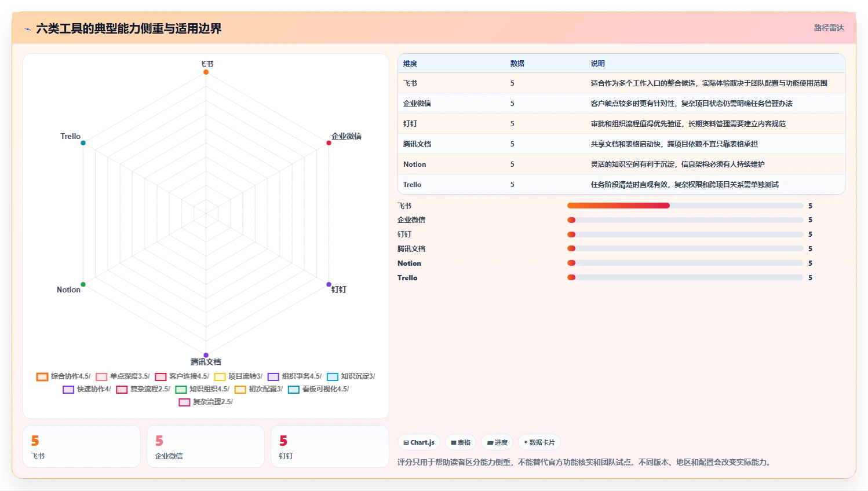Click the Notion progress bar
Image resolution: width=868 pixels, height=491 pixels.
click(685, 263)
